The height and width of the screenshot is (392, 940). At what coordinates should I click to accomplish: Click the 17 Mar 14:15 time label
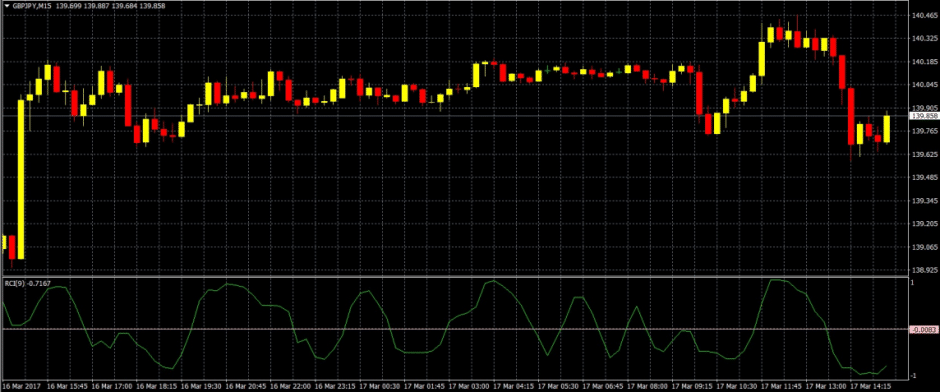[870, 387]
